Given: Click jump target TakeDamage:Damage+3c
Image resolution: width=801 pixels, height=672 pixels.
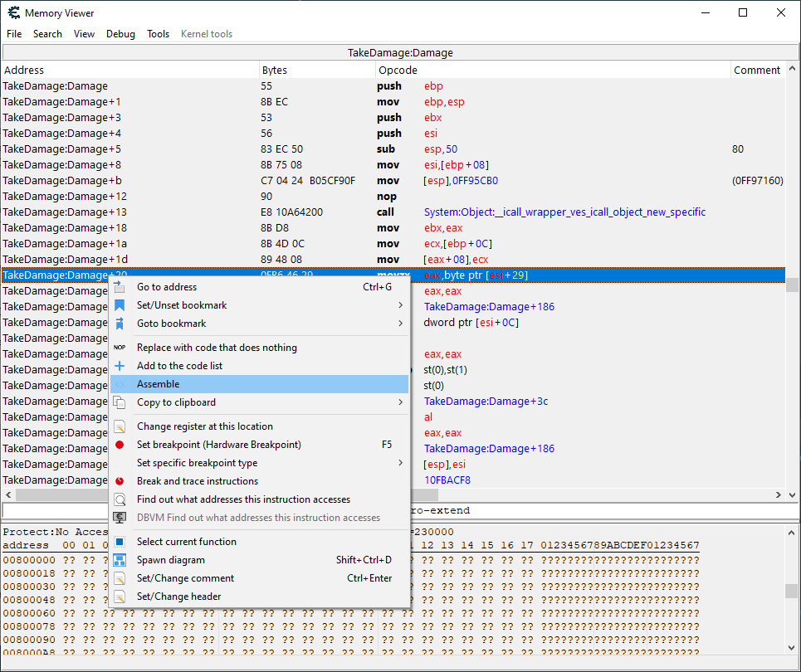Looking at the screenshot, I should coord(486,402).
